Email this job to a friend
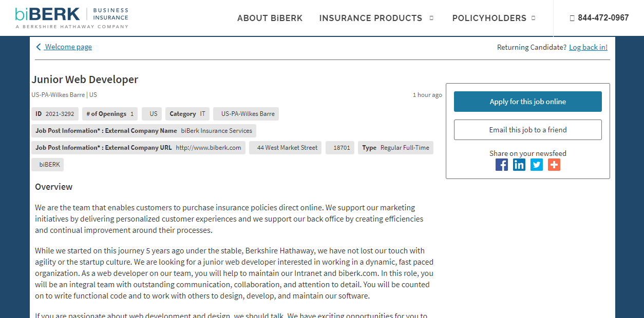Screen dimensions: 644x318 click(x=528, y=130)
